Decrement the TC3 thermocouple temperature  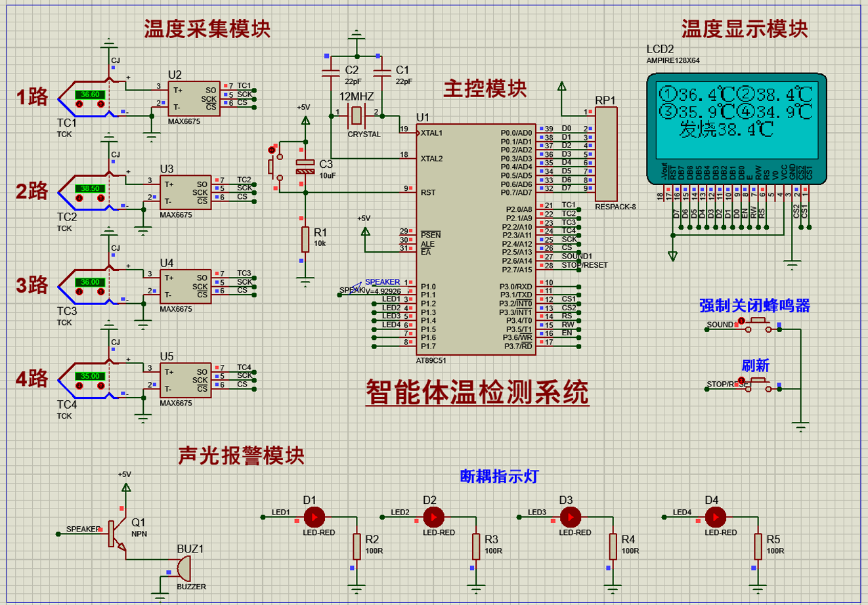pos(80,292)
